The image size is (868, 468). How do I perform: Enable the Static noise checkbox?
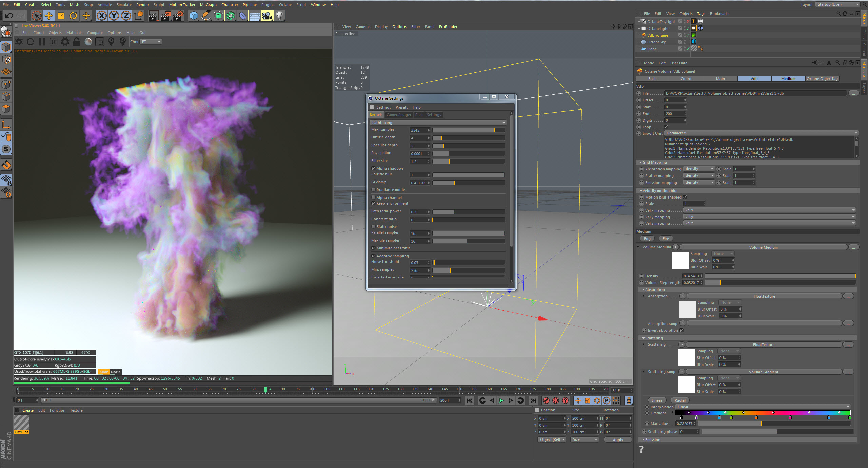(373, 227)
